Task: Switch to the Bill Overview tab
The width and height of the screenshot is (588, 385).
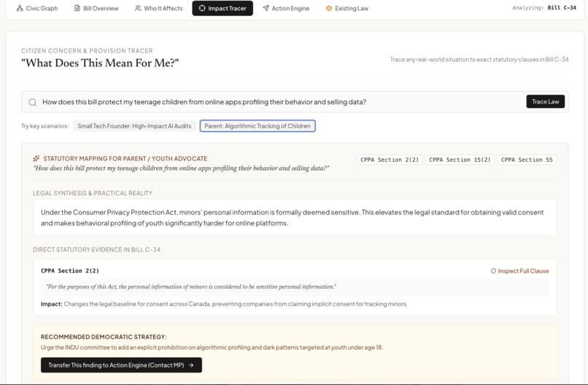Action: coord(96,8)
